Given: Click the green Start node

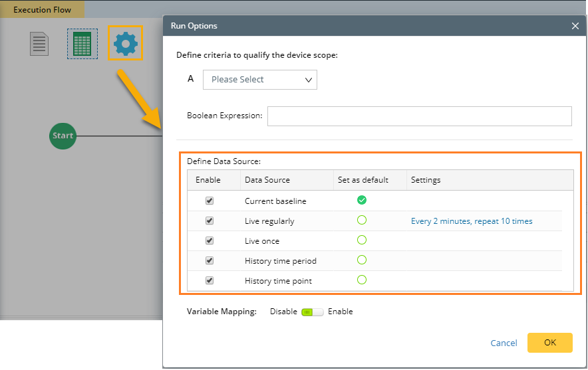Looking at the screenshot, I should 63,136.
